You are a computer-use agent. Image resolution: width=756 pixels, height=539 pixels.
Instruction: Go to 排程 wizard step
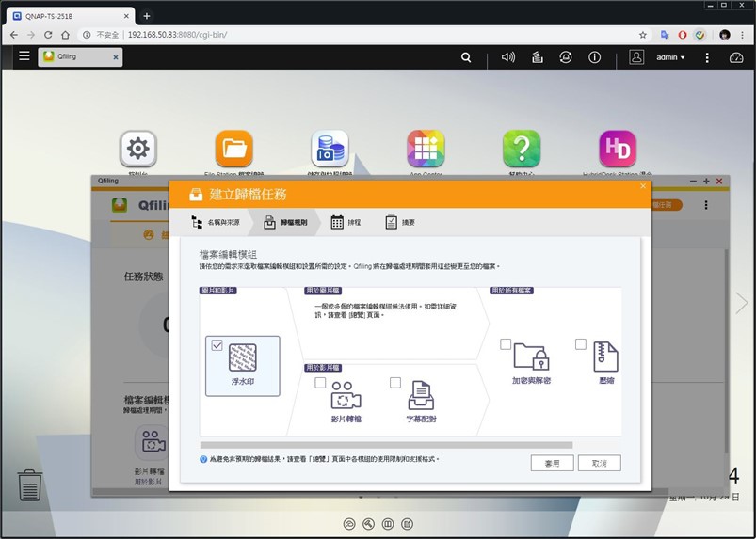click(346, 222)
